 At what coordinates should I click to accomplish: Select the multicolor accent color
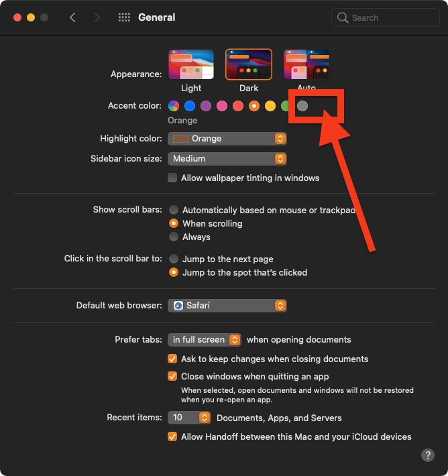(174, 106)
